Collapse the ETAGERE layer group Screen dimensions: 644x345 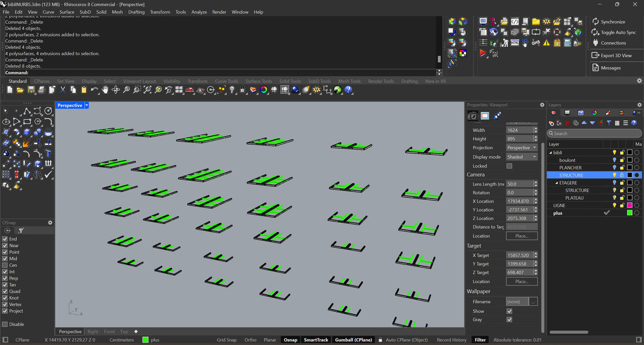coord(557,183)
